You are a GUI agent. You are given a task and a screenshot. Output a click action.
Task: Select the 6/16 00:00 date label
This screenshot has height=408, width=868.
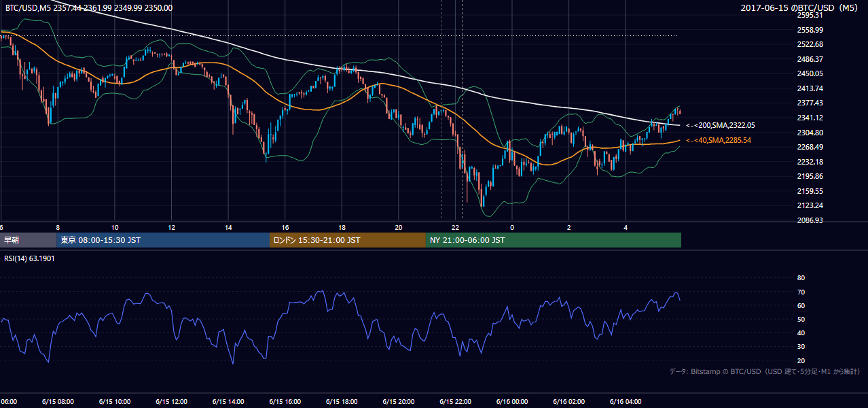pyautogui.click(x=512, y=401)
